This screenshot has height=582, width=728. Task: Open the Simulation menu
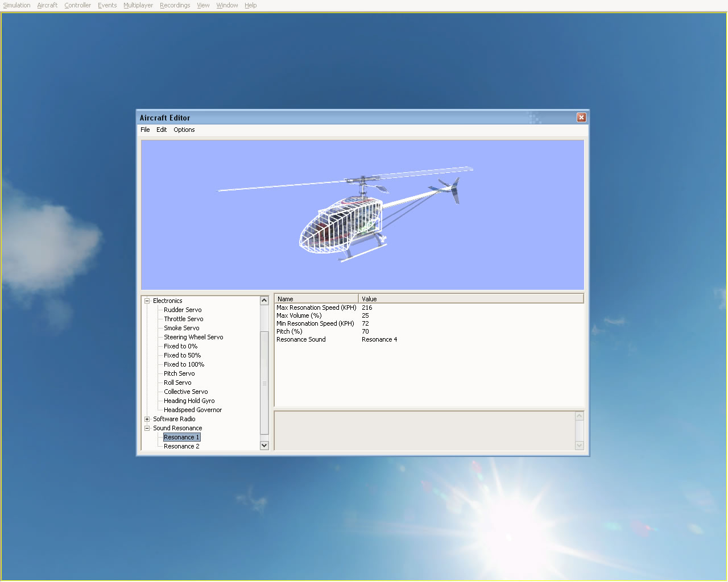point(16,5)
